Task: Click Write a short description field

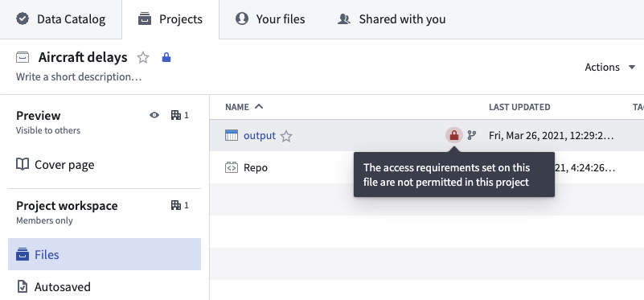Action: (x=79, y=77)
